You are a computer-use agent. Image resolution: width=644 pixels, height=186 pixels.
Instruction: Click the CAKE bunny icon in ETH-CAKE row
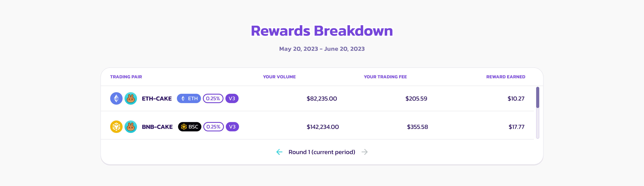coord(131,99)
